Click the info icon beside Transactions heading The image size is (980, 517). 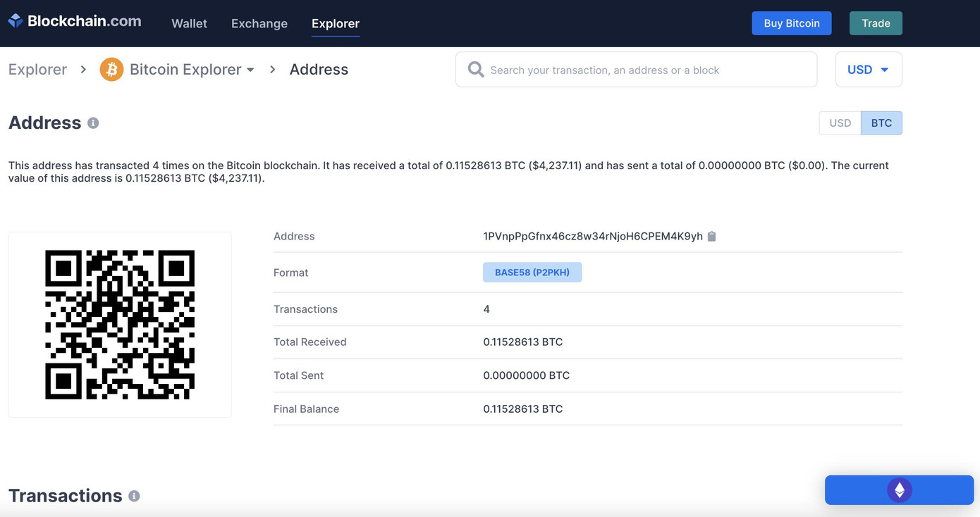coord(134,496)
